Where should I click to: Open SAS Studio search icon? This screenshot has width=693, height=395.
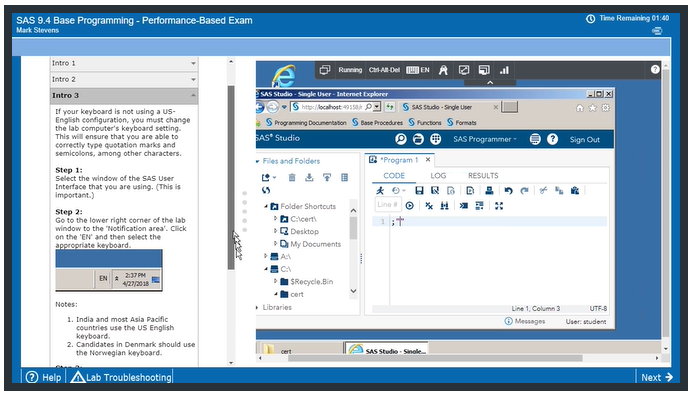click(x=400, y=139)
